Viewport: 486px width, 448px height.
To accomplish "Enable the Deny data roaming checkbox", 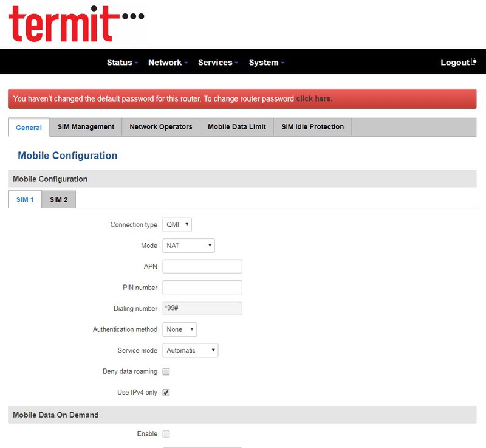I will point(166,371).
